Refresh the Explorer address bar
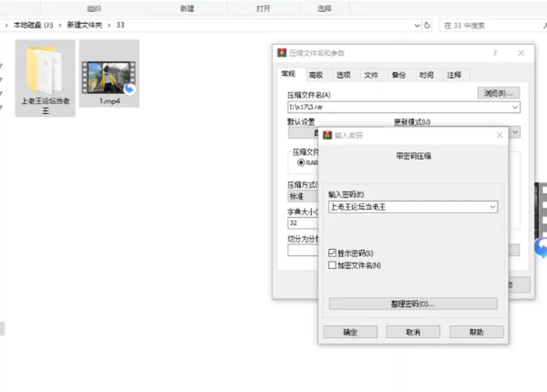The image size is (547, 392). (x=427, y=25)
